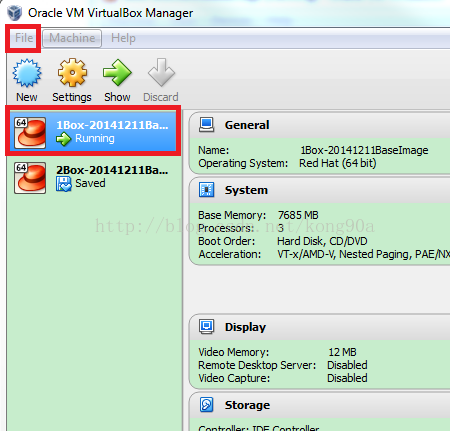450x431 pixels.
Task: Click the Remote Desktop Server Disabled value
Action: [347, 365]
